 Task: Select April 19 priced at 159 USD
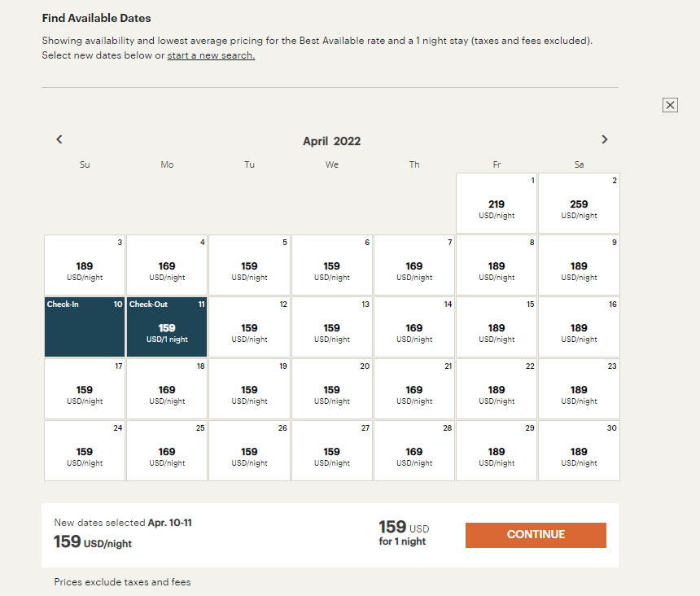249,388
